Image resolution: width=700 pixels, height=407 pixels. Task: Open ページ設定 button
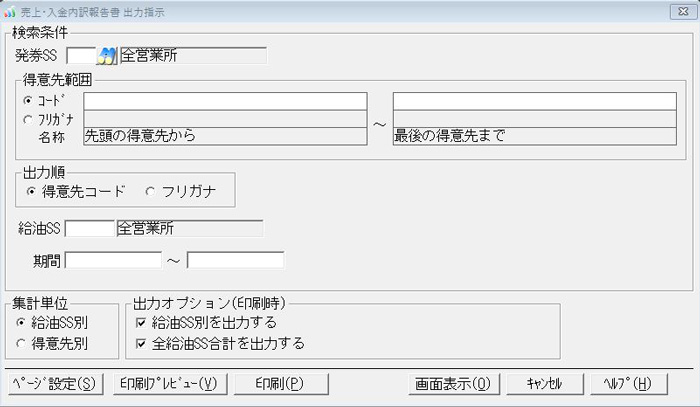54,383
